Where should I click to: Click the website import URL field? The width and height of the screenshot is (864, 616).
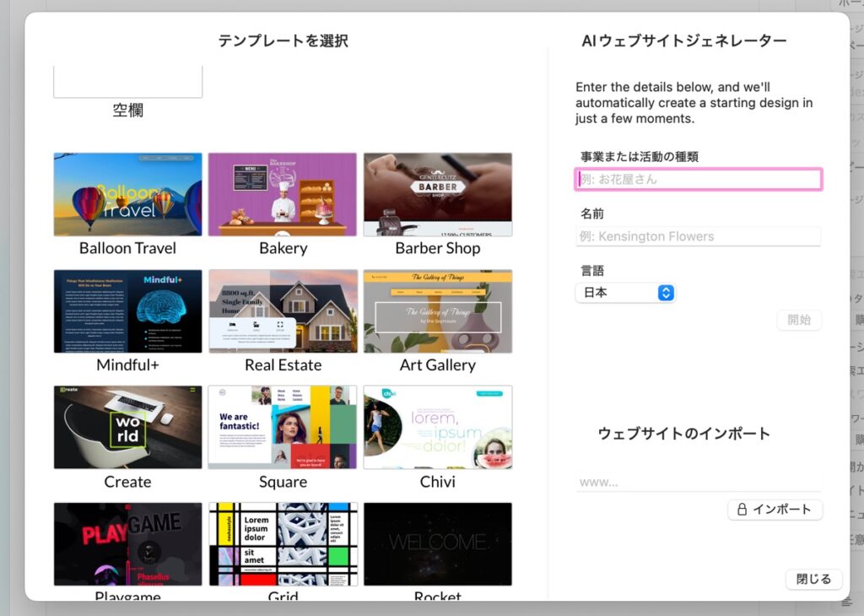point(698,483)
